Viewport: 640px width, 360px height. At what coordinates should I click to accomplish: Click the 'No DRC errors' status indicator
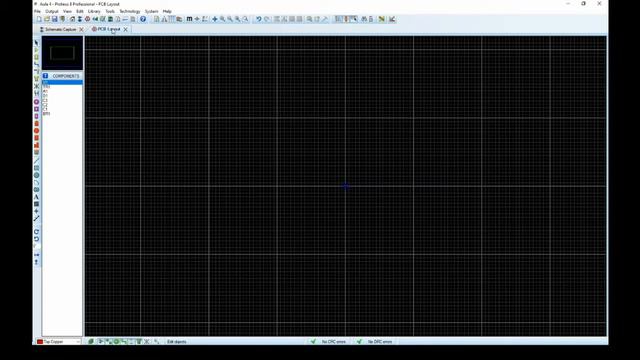click(x=375, y=342)
